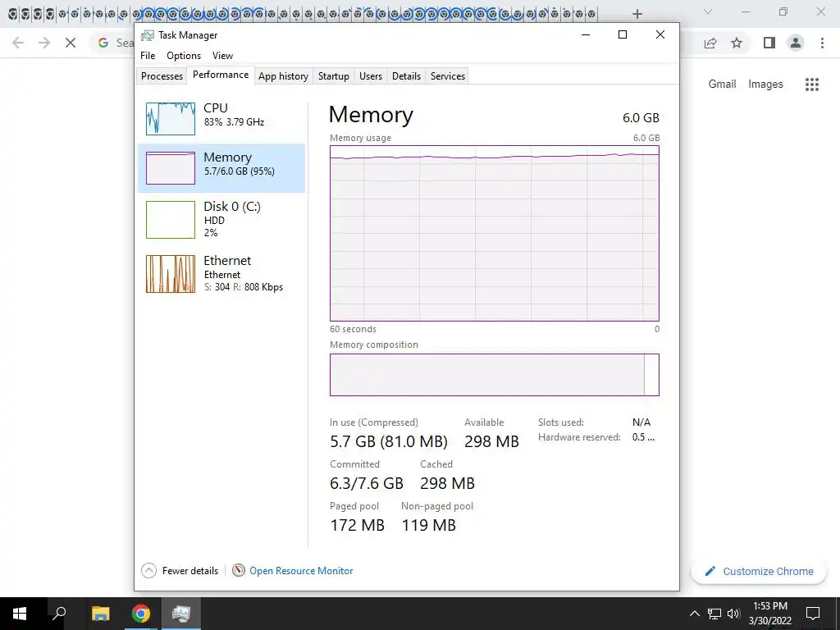The image size is (840, 630).
Task: Open the File menu in Task Manager
Action: [x=148, y=56]
